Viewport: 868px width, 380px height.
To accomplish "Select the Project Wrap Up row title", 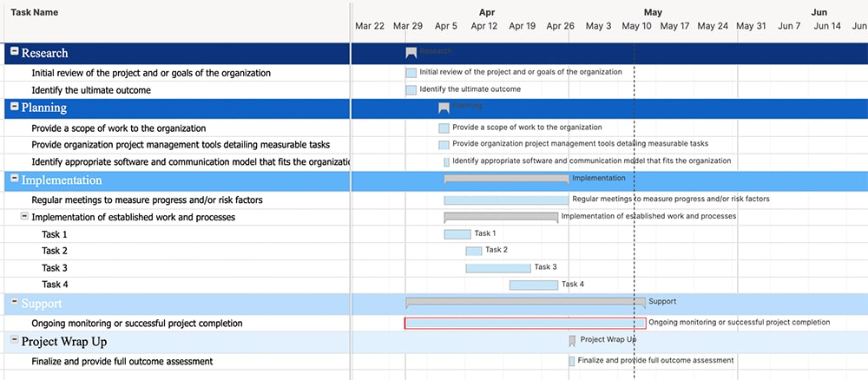I will 64,342.
